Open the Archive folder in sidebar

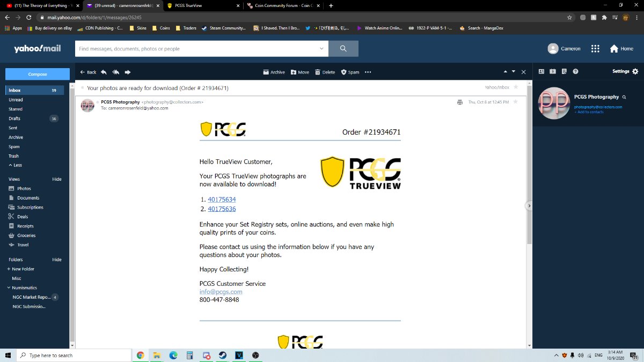16,137
